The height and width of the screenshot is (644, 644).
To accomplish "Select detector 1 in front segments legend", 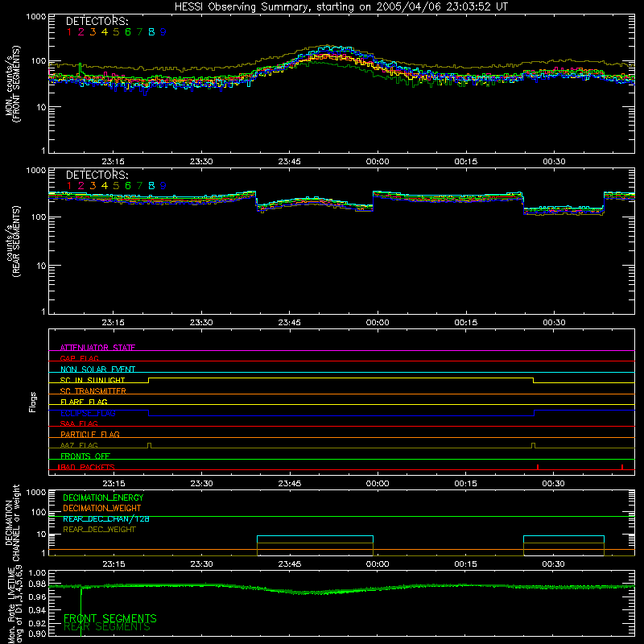I will 69,32.
